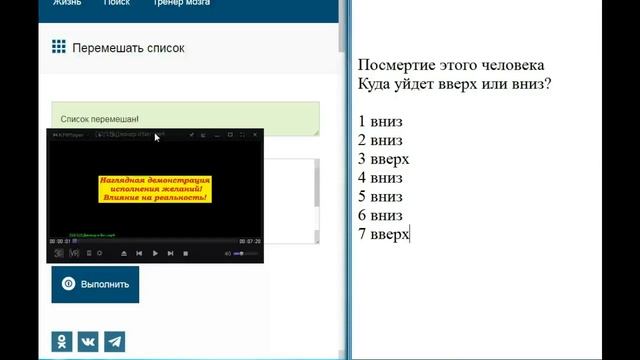The height and width of the screenshot is (360, 640).
Task: Click the Перемешать список heading
Action: (128, 48)
